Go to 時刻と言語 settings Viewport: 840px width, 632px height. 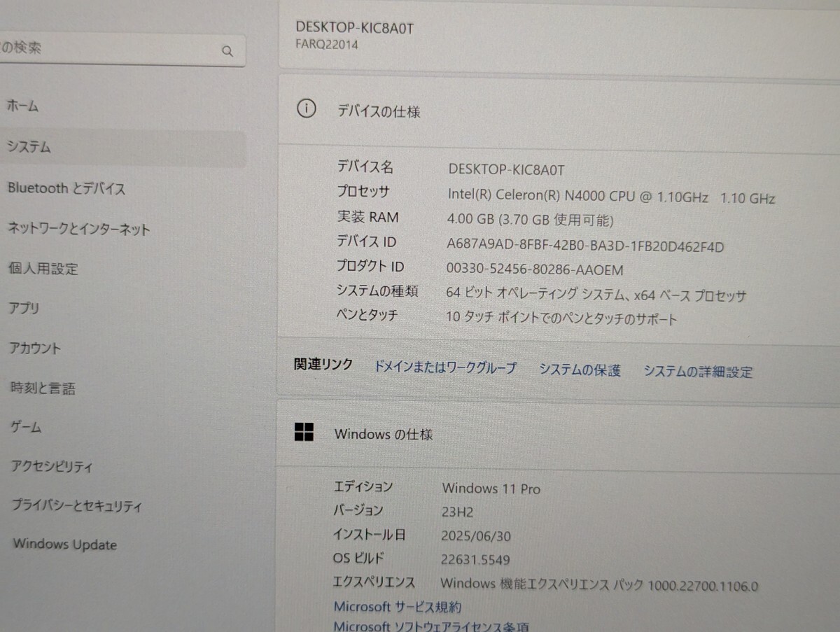43,388
